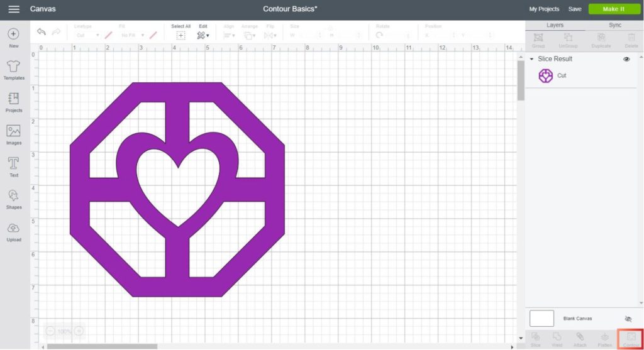Click the Flatten tool
The width and height of the screenshot is (644, 350).
[x=604, y=340]
